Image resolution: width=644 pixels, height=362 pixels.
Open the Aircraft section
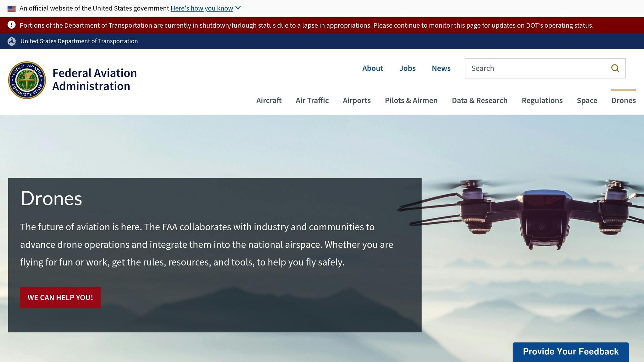tap(269, 100)
